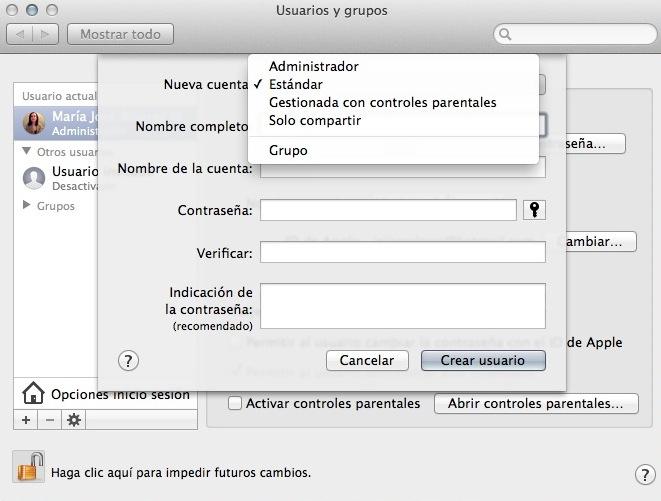This screenshot has width=661, height=501.
Task: Click the lock icon to prevent changes
Action: click(x=28, y=468)
